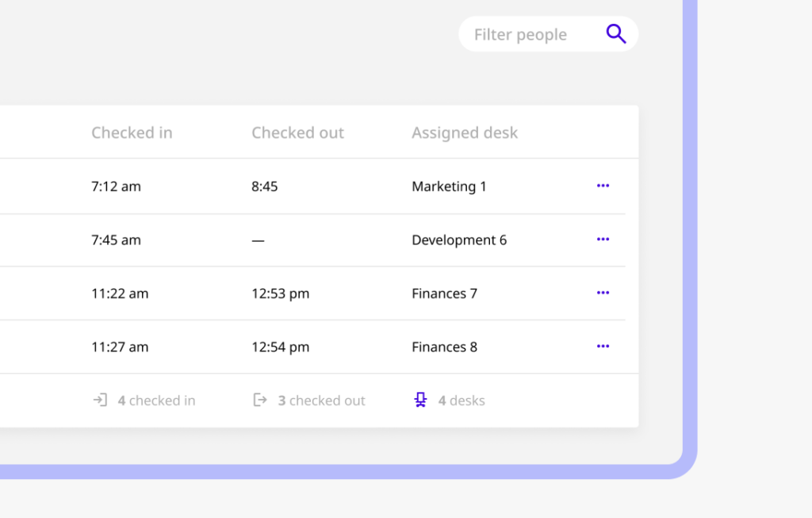Screen dimensions: 812x518
Task: Click the check-in arrow icon in footer
Action: pos(100,400)
